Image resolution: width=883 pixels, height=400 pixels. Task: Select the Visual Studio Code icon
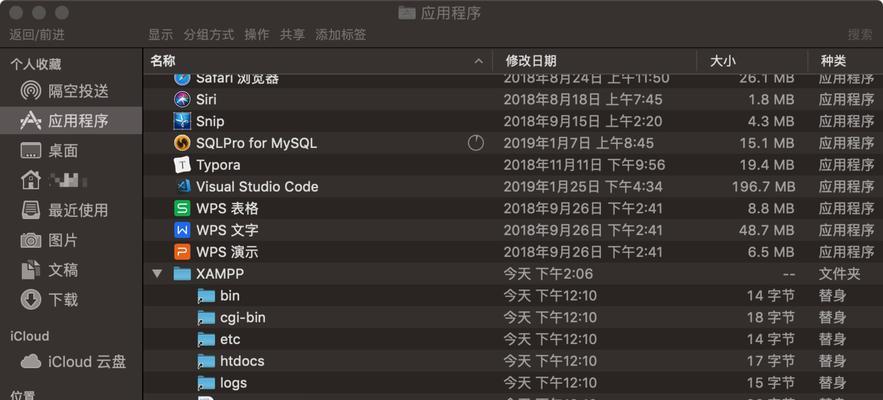coord(182,186)
